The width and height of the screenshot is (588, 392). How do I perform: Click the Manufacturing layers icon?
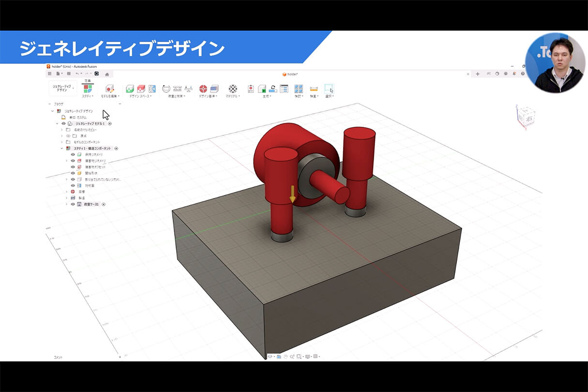214,89
